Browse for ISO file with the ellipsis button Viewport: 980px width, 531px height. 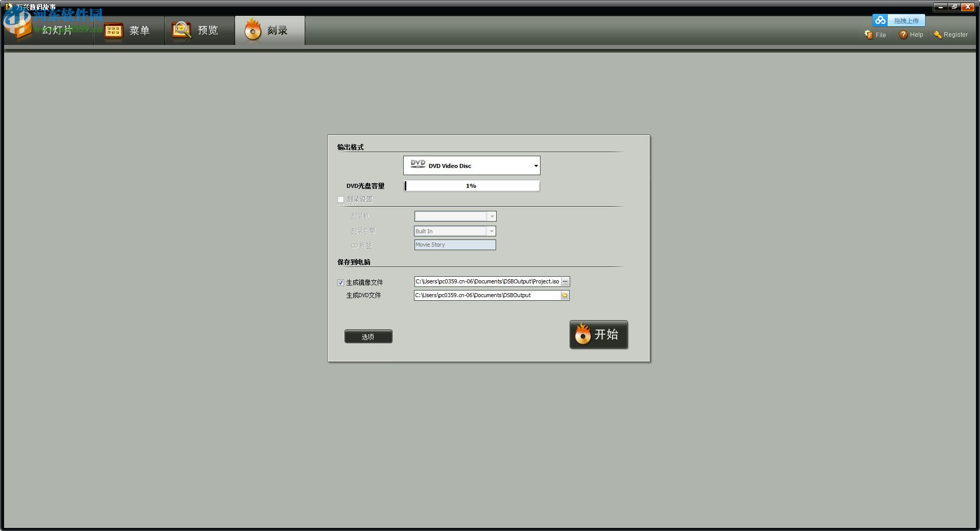click(566, 281)
